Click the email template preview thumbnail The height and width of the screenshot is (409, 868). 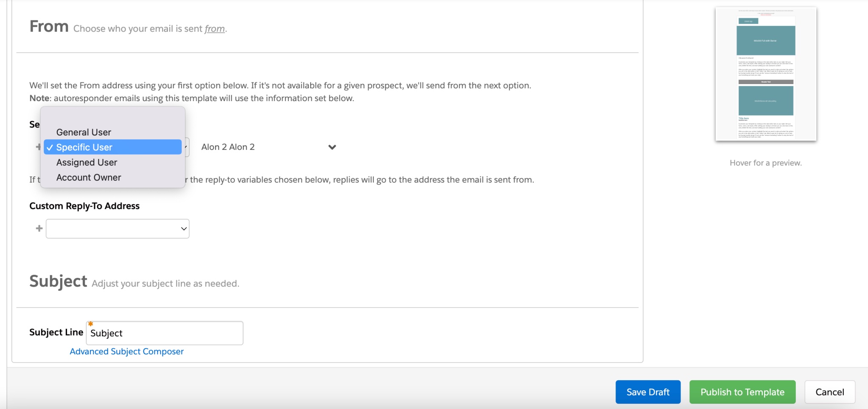765,73
